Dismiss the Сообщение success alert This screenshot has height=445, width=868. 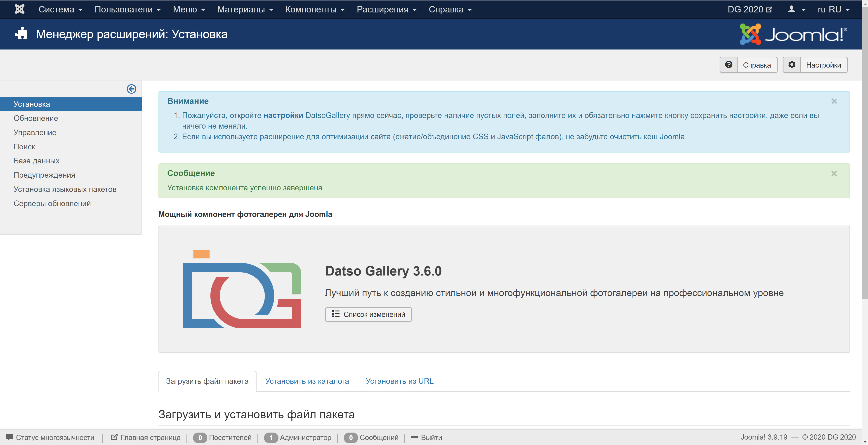[x=834, y=174]
